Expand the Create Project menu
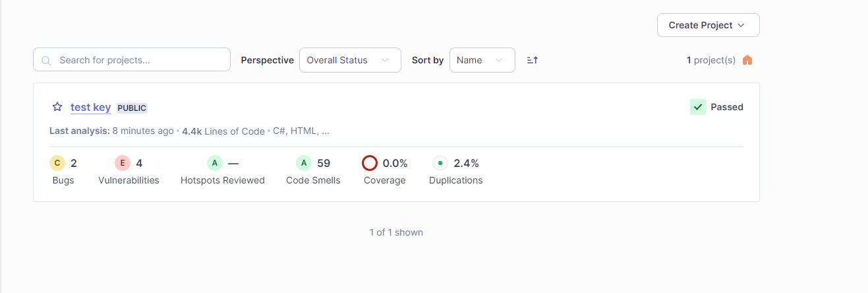This screenshot has height=293, width=868. point(709,25)
